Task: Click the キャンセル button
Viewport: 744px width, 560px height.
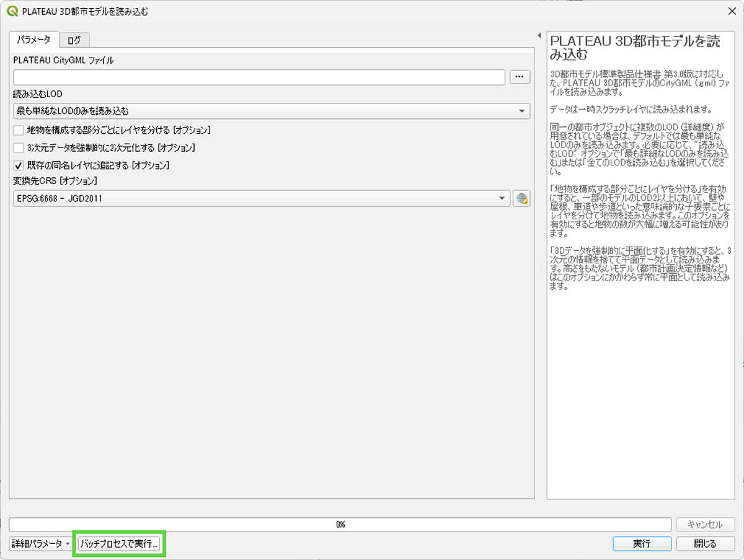Action: [705, 524]
